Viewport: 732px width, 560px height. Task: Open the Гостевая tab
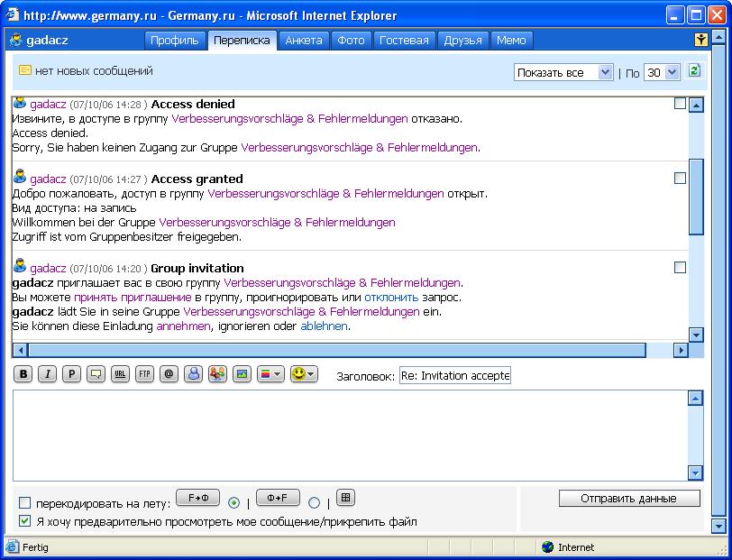pos(404,41)
